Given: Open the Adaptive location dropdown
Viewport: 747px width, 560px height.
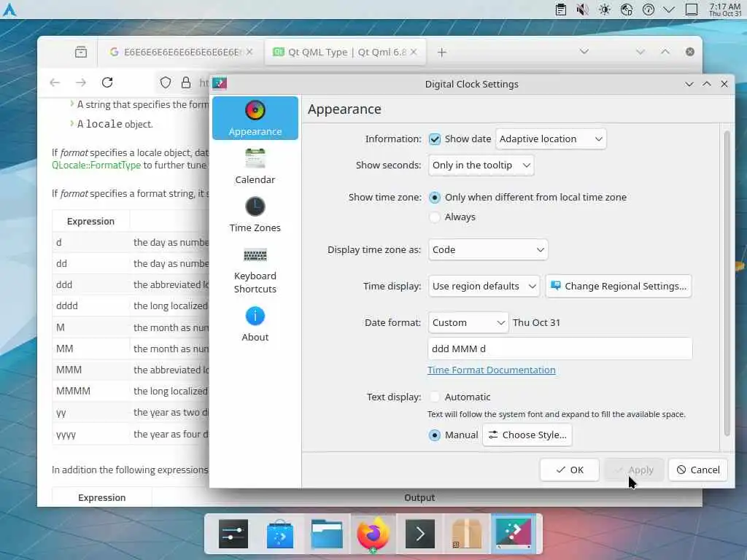Looking at the screenshot, I should click(x=551, y=139).
